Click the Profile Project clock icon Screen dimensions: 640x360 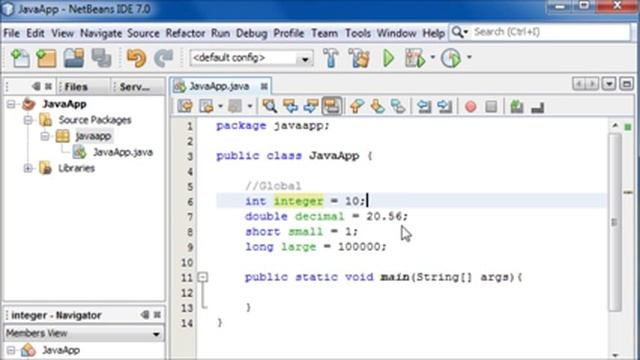451,58
